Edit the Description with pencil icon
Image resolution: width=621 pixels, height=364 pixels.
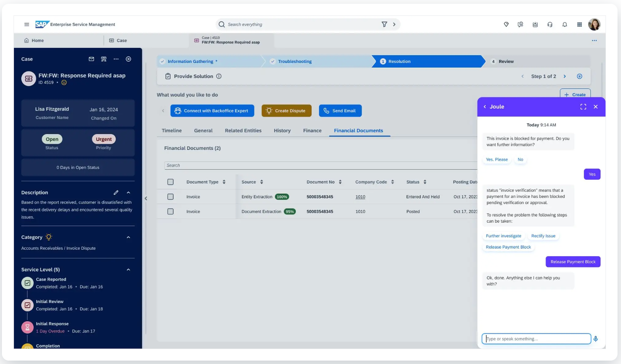116,192
